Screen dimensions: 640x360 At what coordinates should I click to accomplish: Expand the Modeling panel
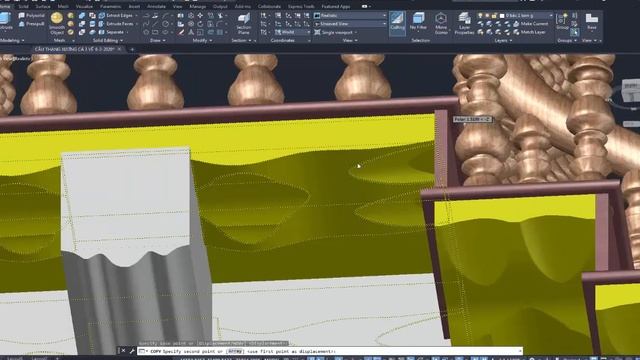point(12,41)
